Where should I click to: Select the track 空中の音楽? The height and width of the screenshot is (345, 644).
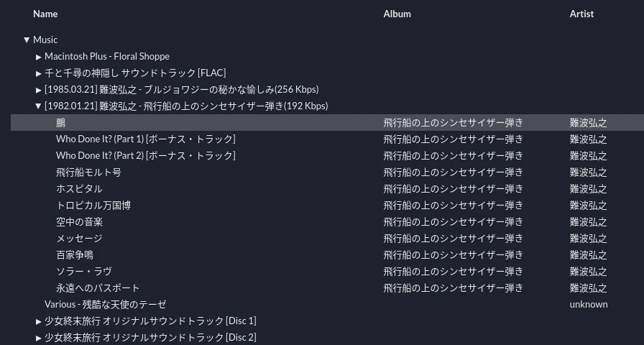(x=79, y=222)
